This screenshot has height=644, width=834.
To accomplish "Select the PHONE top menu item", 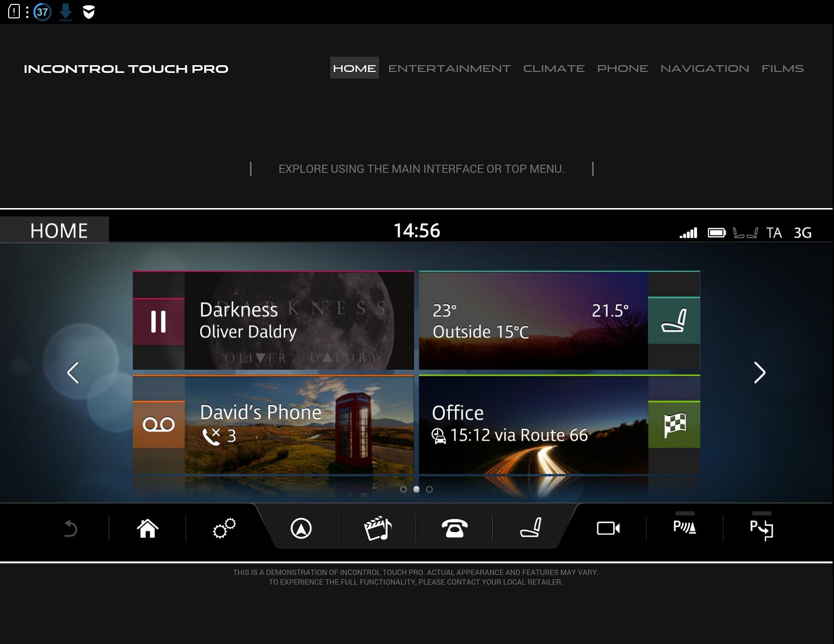I will pos(623,68).
